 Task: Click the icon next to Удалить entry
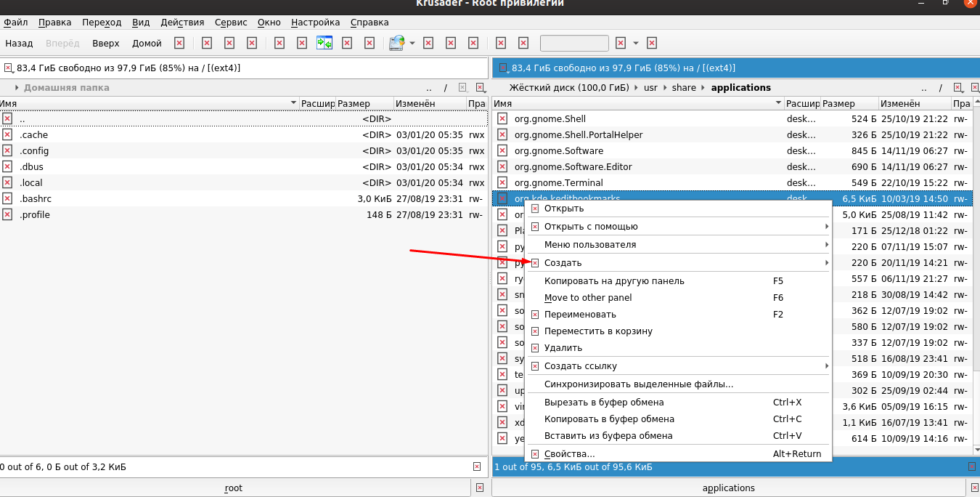point(535,348)
